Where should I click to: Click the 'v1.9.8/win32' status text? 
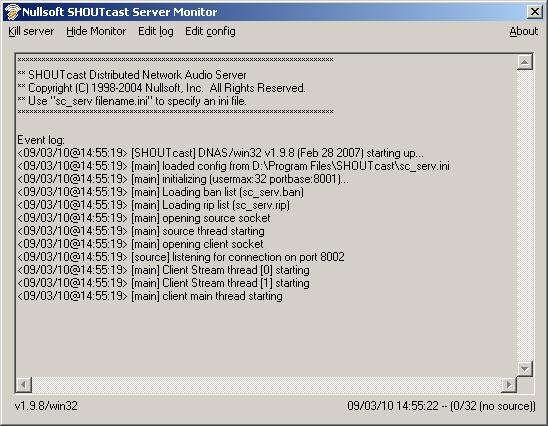46,406
